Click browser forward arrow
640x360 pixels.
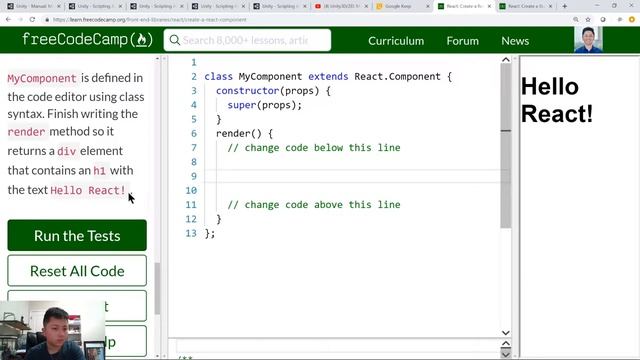click(x=20, y=20)
